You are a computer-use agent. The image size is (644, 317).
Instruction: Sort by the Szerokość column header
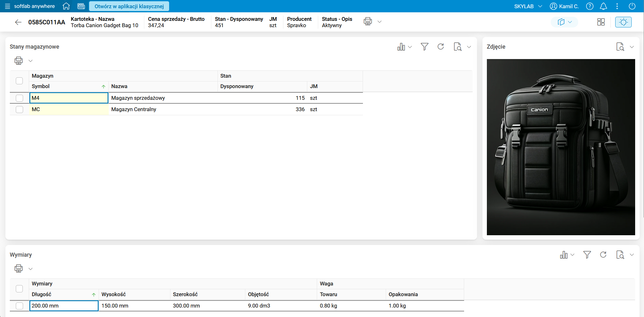[x=208, y=295]
